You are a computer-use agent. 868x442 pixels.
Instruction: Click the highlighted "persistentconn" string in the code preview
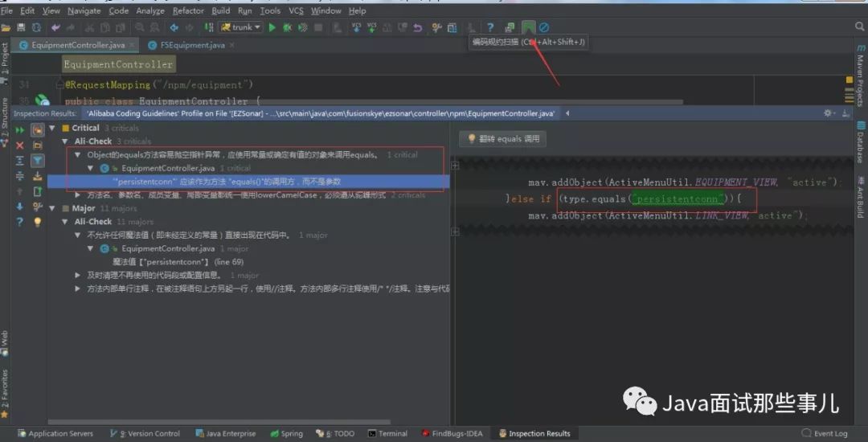coord(678,198)
